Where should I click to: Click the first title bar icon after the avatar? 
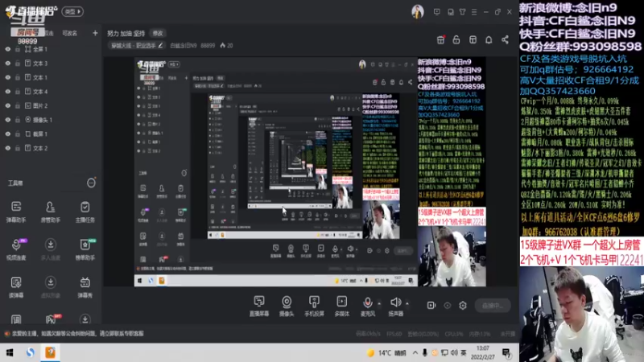[437, 12]
